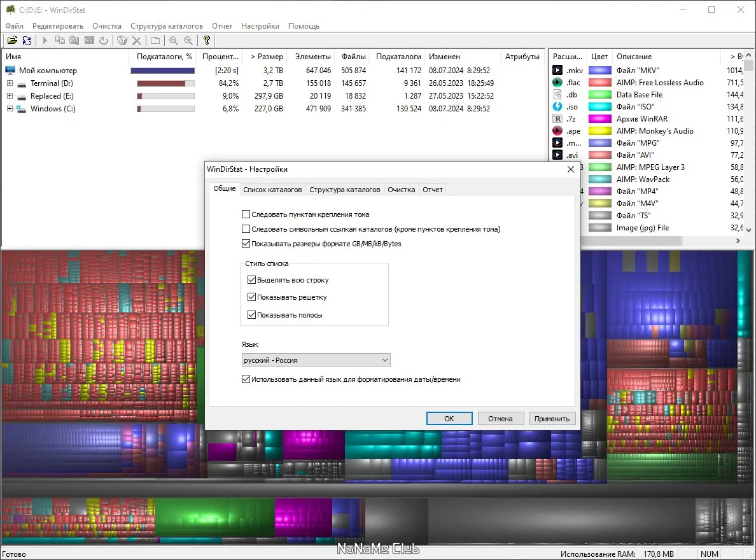Expand the Terminal (D:) tree node
This screenshot has width=756, height=560.
(x=10, y=83)
